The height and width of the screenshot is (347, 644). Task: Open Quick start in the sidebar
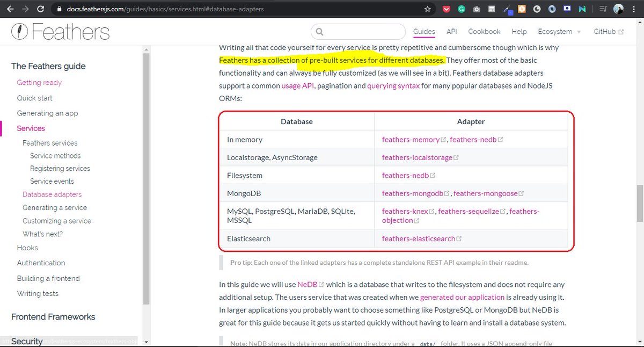coord(34,98)
